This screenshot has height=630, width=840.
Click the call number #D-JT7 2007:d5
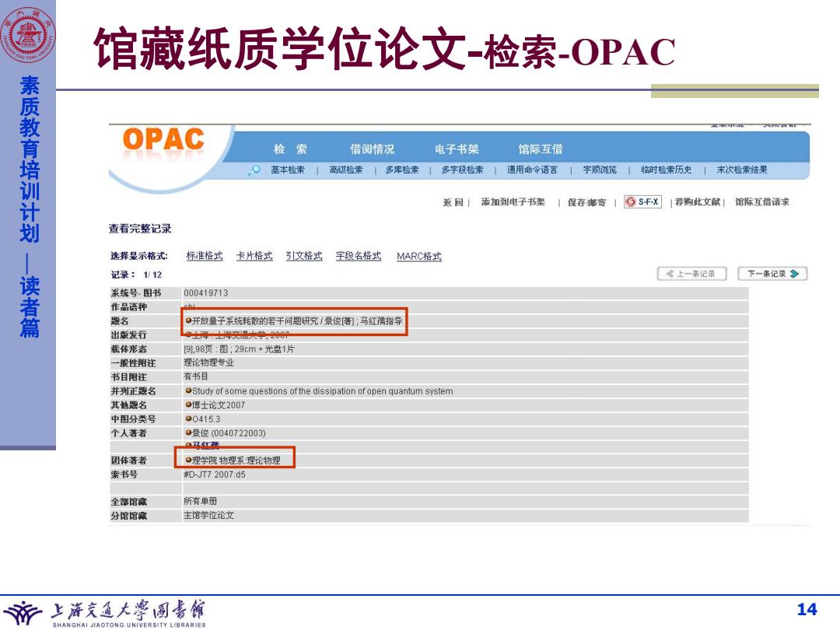click(215, 474)
